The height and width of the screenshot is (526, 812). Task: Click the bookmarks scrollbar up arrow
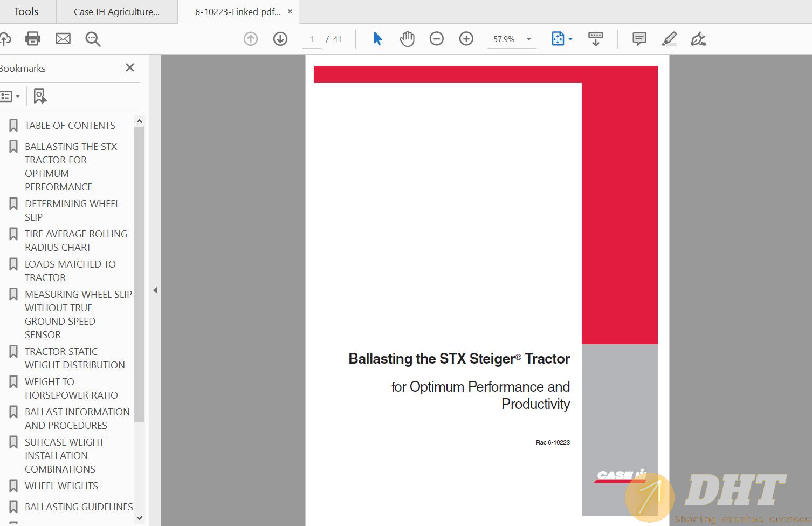(139, 121)
